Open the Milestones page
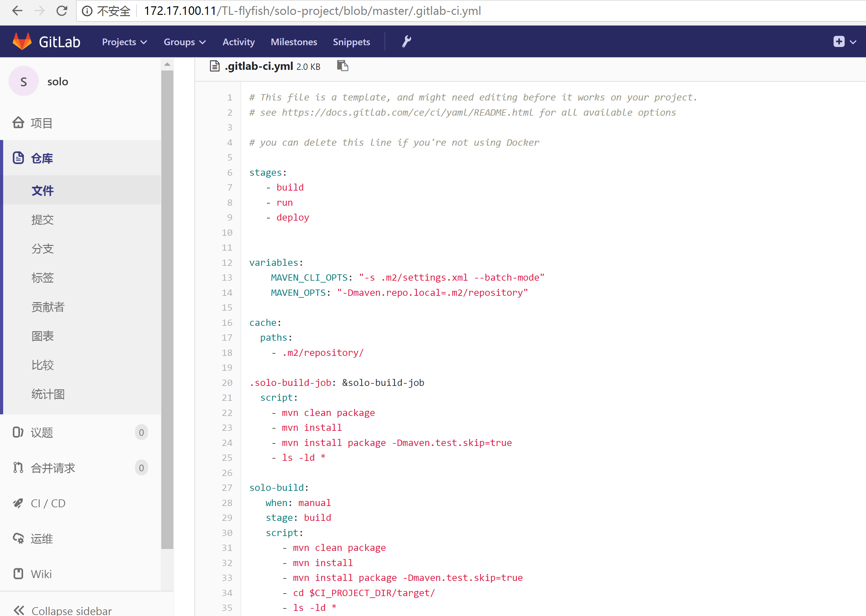 pos(294,42)
